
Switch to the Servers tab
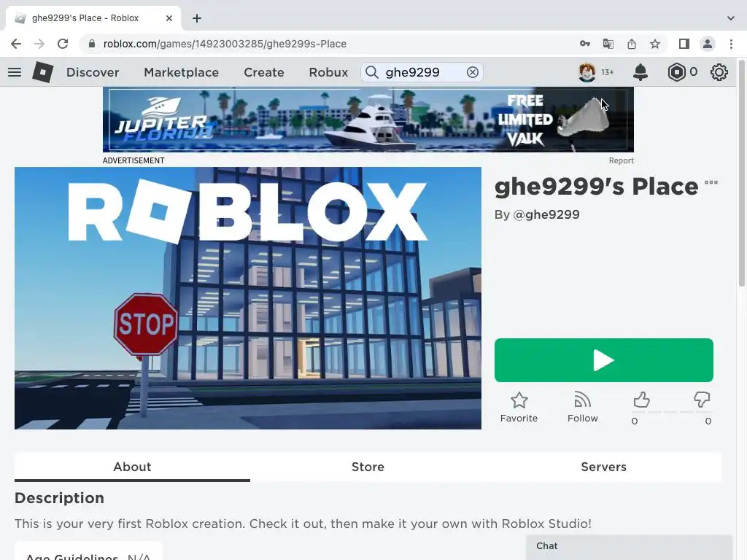[603, 467]
